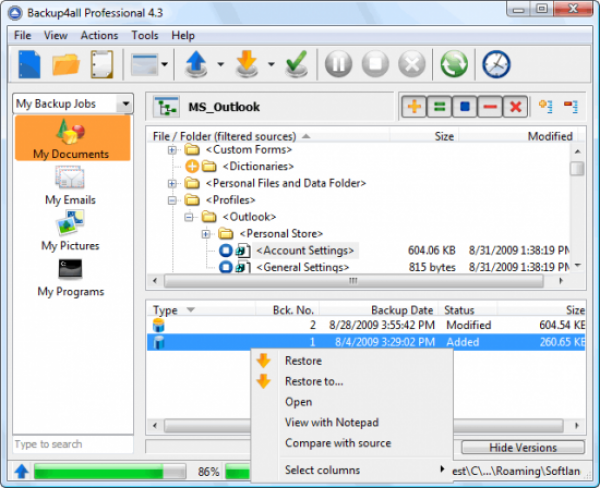600x488 pixels.
Task: Click the Type to search field
Action: pos(72,444)
